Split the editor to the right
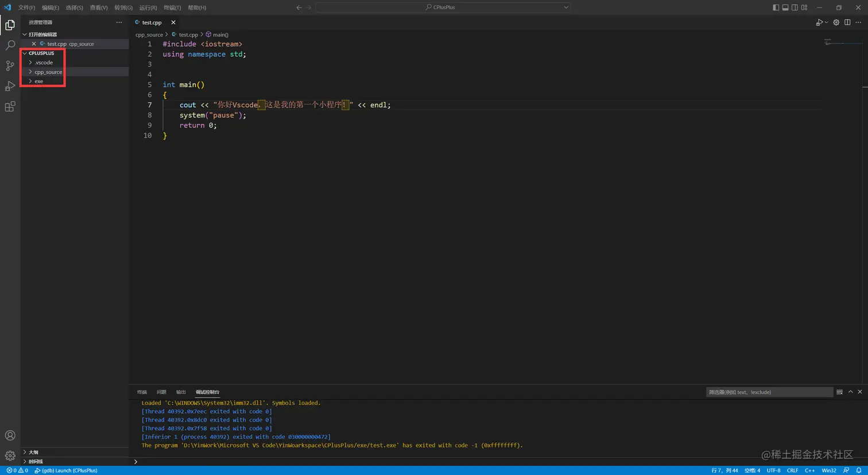Viewport: 868px width, 475px height. pos(847,22)
